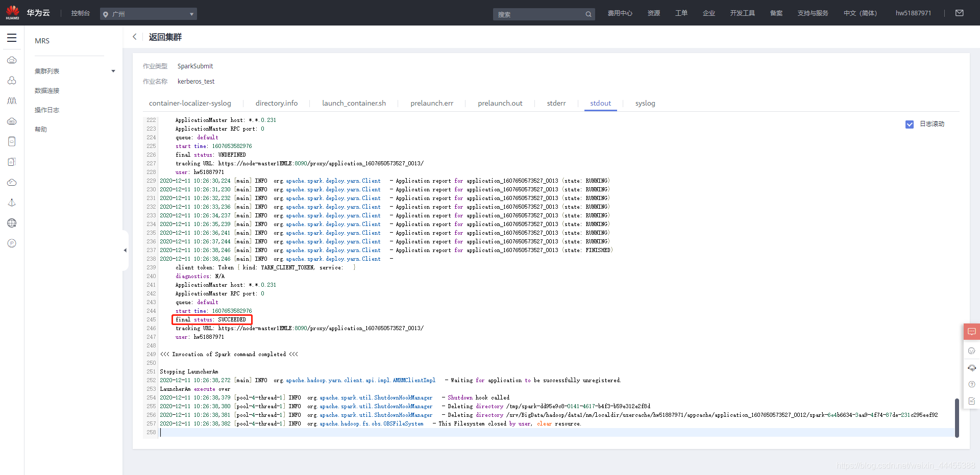This screenshot has height=475, width=980.
Task: Expand the 集群列表 menu arrow
Action: point(113,71)
